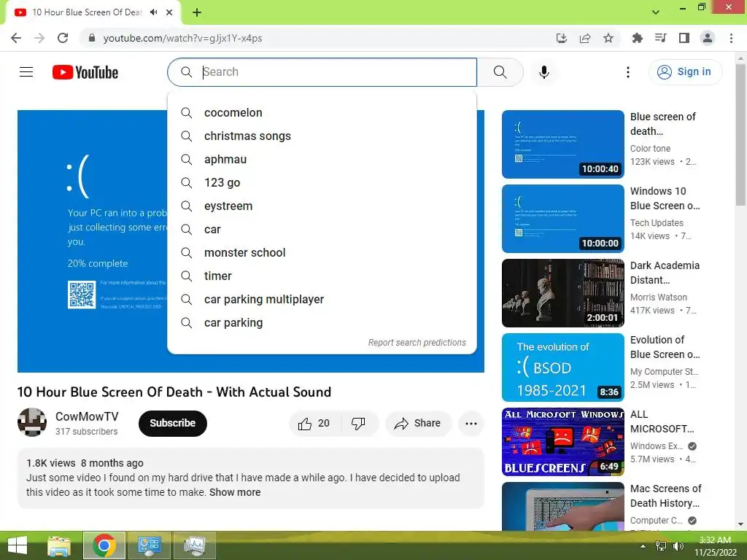Open a new browser tab
Image resolution: width=747 pixels, height=560 pixels.
197,12
